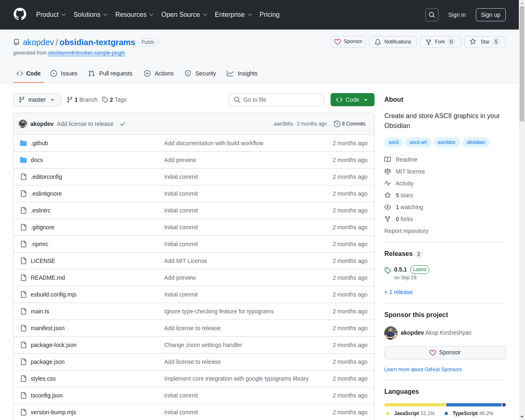Open the README.md file
Screen dimensions: 525x420
coord(48,278)
